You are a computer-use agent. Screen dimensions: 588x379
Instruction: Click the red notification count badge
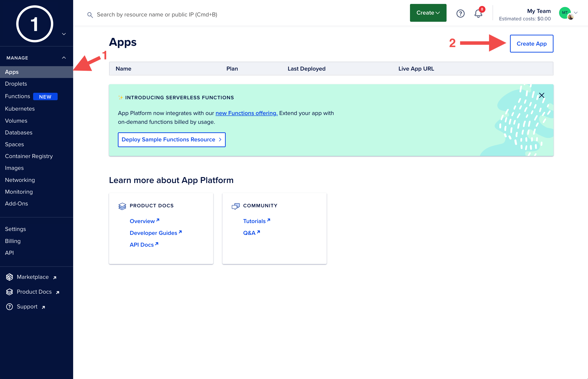click(482, 9)
